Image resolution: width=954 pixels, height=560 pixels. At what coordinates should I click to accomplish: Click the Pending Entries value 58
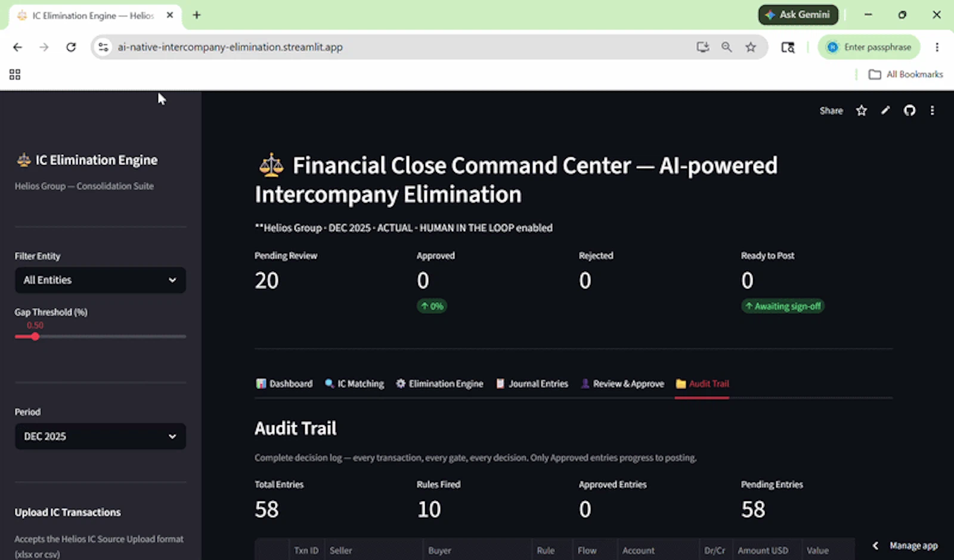click(753, 509)
